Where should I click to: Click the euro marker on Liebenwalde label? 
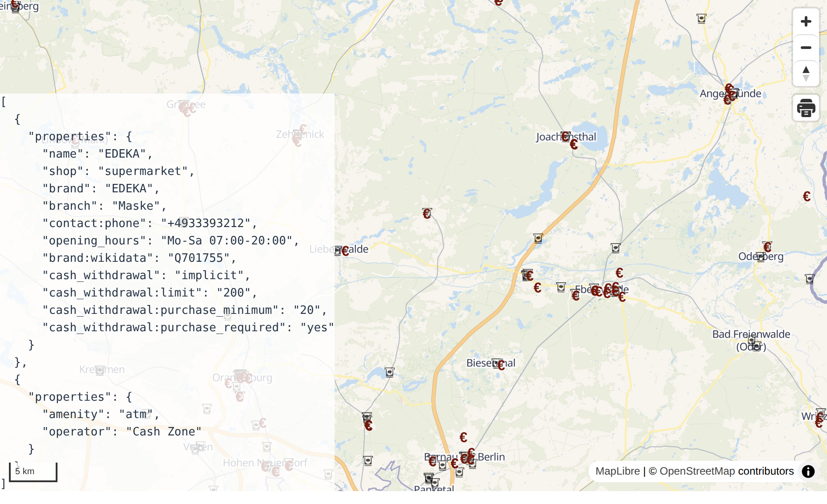tap(345, 251)
